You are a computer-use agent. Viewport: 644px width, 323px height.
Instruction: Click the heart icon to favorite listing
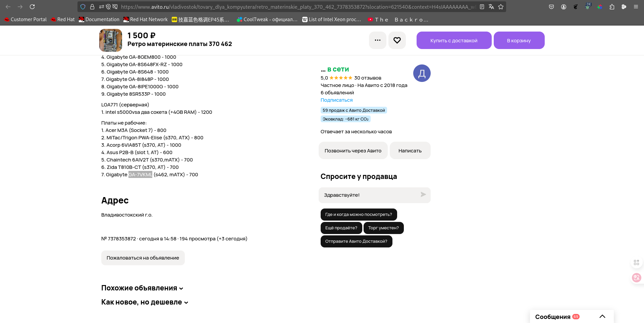pyautogui.click(x=397, y=40)
